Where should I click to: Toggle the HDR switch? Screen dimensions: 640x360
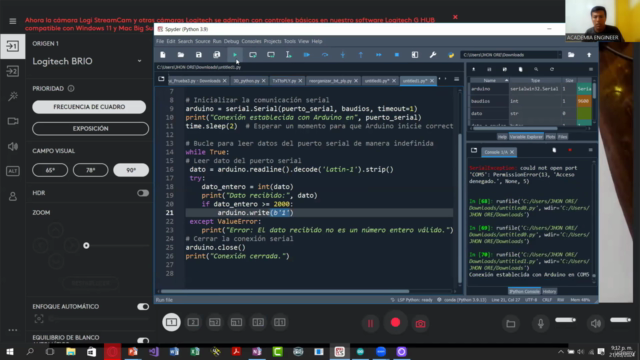143,193
